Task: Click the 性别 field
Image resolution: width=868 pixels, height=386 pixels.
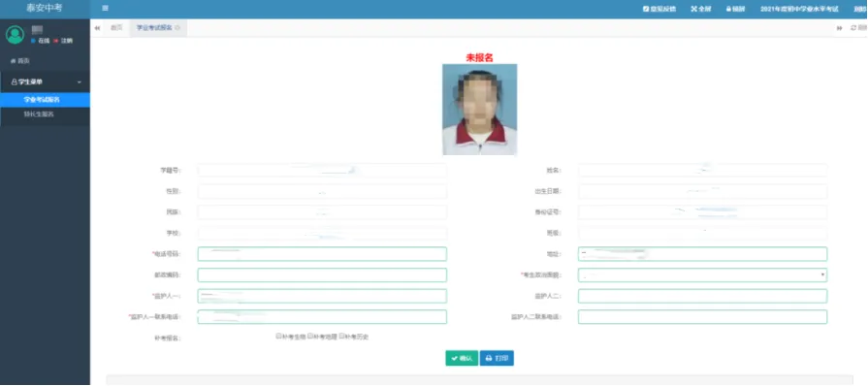Action: (322, 192)
